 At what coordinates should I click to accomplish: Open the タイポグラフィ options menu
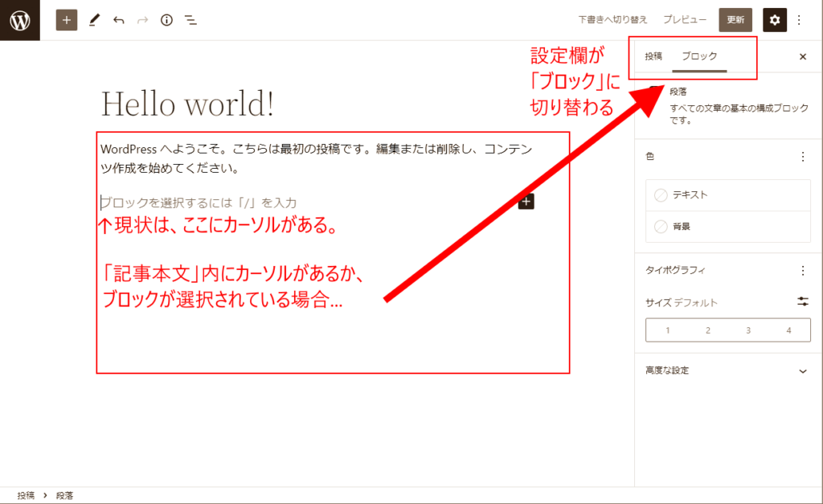(x=802, y=271)
